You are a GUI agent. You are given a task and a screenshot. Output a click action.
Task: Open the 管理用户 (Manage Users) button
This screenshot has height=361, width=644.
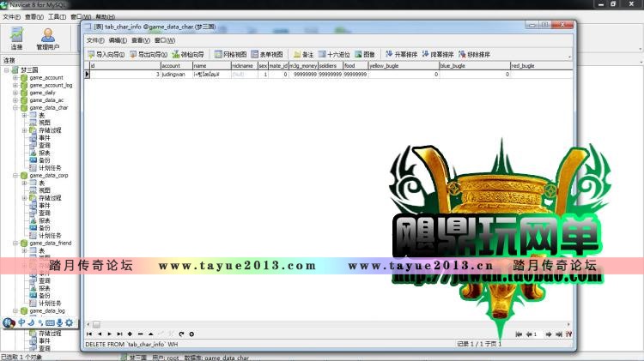point(47,39)
